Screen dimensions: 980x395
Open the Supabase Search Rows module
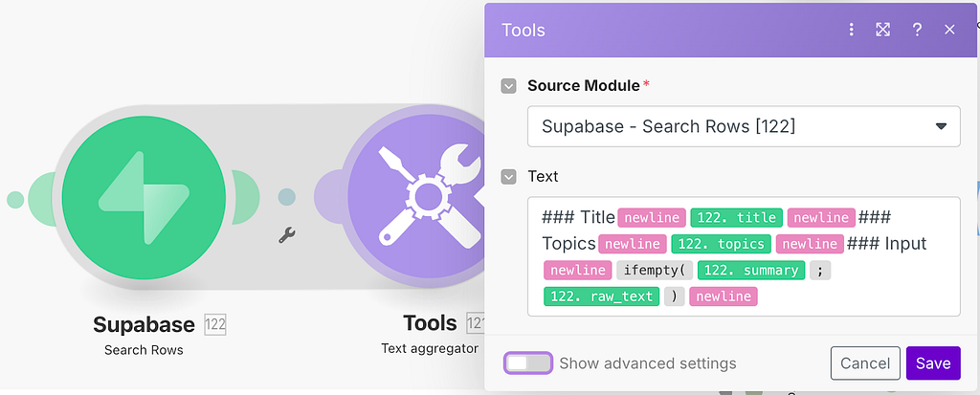[x=144, y=197]
